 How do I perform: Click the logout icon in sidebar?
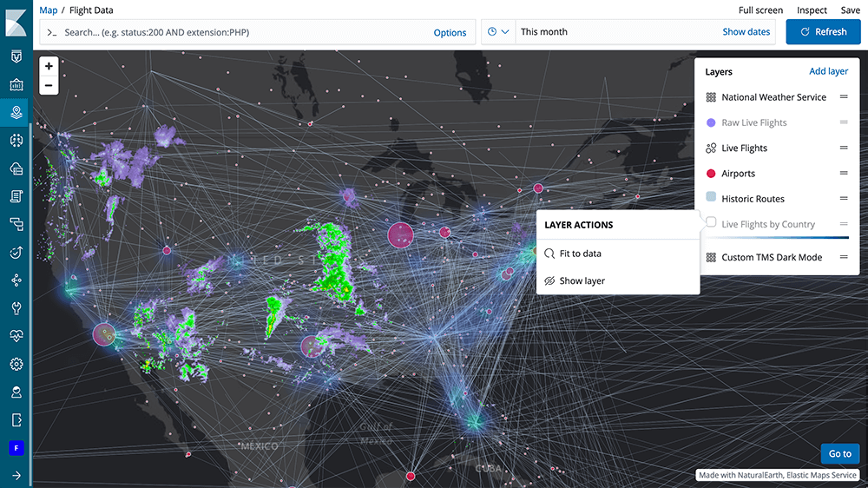point(16,419)
